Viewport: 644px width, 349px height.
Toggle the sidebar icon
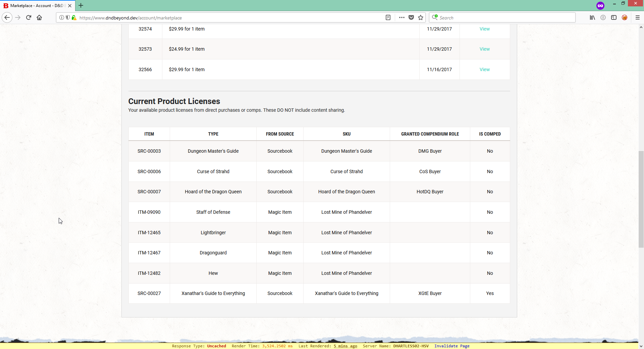coord(614,18)
